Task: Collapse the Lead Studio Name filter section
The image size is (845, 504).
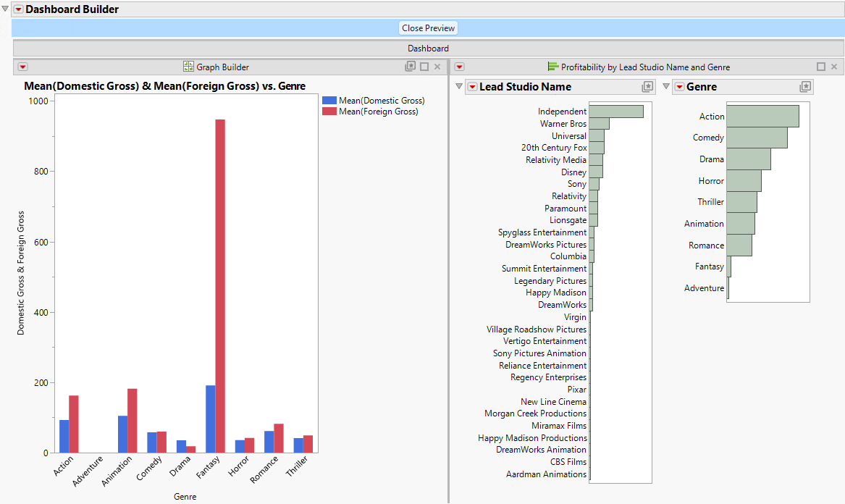Action: 458,86
